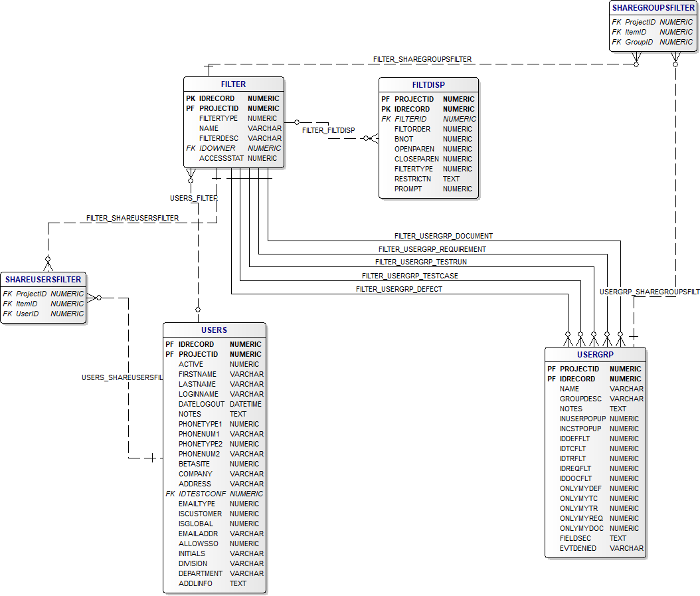Select the SHAREGROUPSFILTER table header

pos(652,8)
